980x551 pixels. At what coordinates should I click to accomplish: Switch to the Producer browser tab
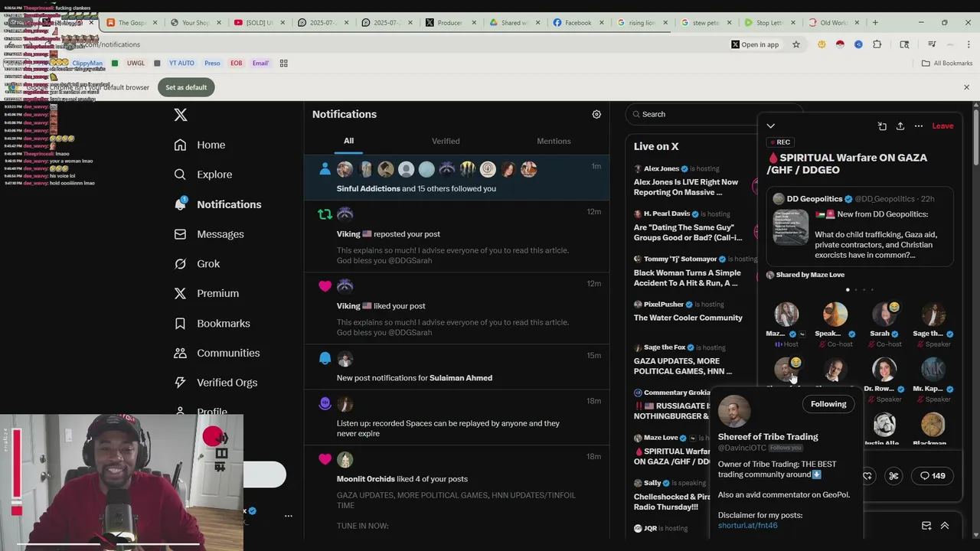coord(450,23)
